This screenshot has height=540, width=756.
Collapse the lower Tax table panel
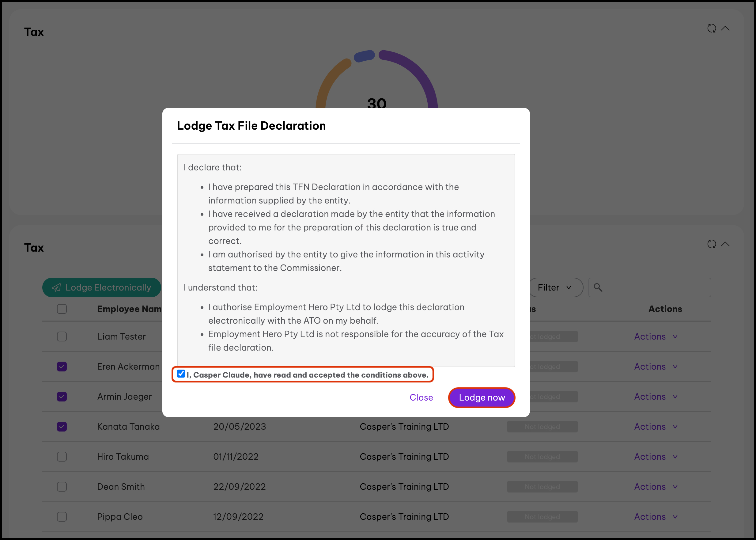[725, 244]
